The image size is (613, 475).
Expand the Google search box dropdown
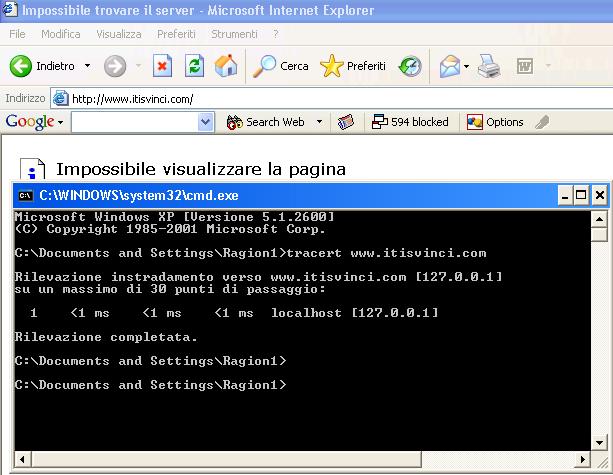click(206, 122)
